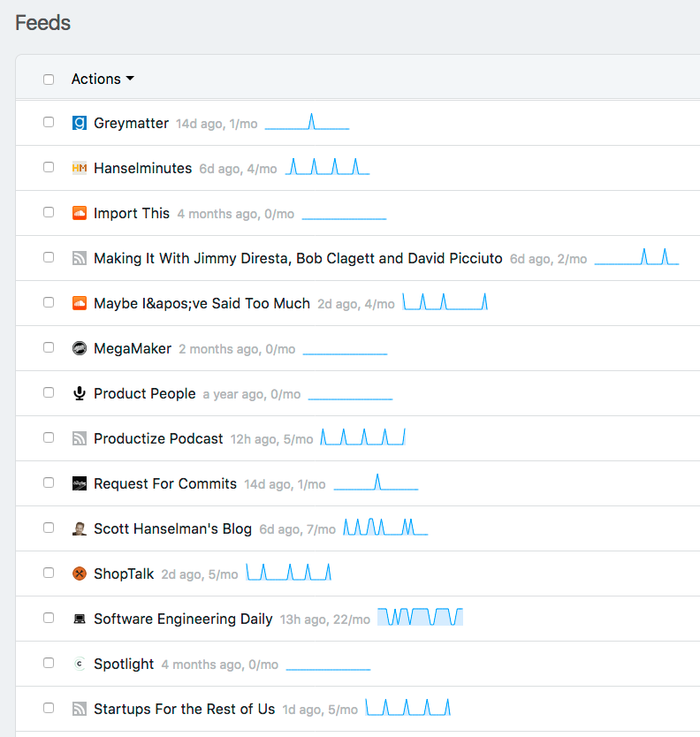The width and height of the screenshot is (700, 737).
Task: Tick the Software Engineering Daily checkbox
Action: point(49,618)
